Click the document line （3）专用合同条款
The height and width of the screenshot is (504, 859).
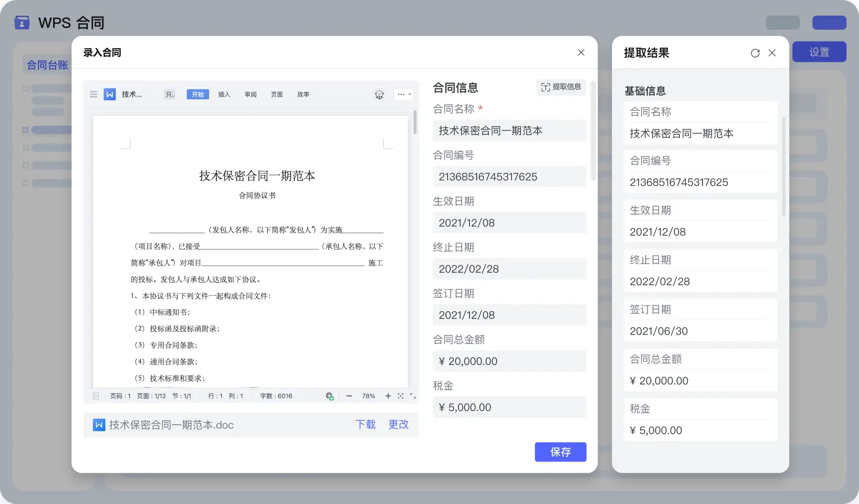tap(164, 345)
